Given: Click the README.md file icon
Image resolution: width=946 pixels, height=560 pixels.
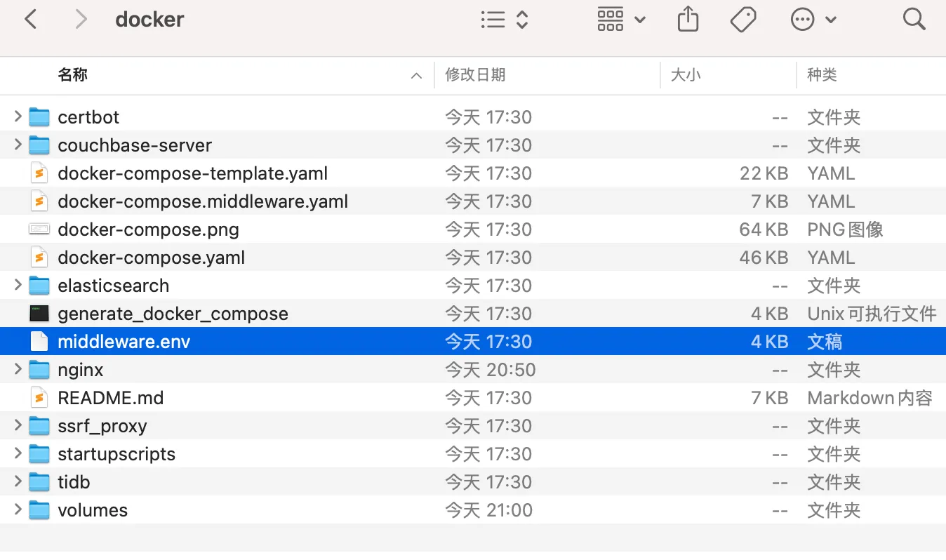Looking at the screenshot, I should click(39, 398).
